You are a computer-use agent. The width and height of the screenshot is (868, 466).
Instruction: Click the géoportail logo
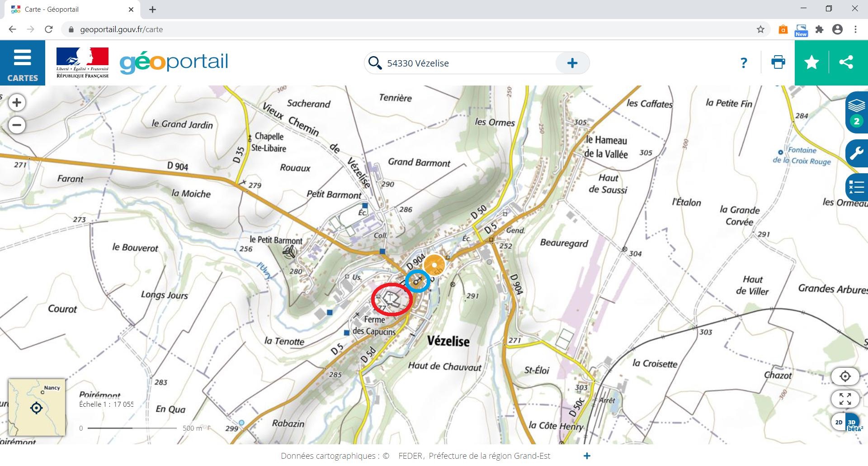tap(174, 62)
